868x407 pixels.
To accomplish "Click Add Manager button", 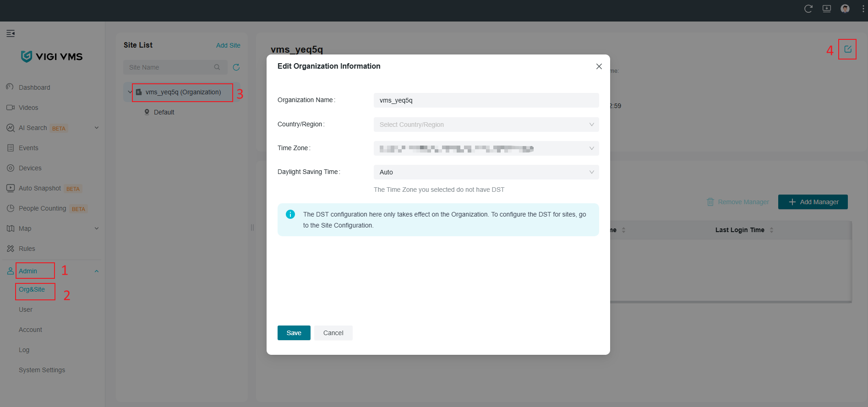I will point(813,202).
